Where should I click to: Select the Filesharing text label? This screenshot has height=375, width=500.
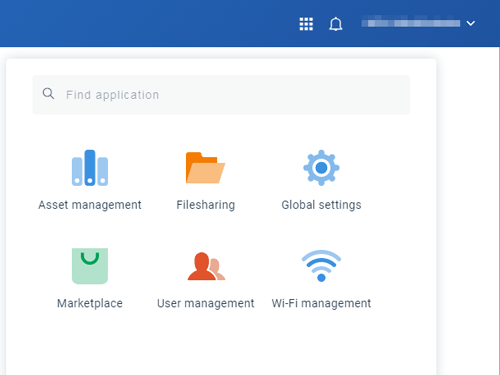[206, 205]
